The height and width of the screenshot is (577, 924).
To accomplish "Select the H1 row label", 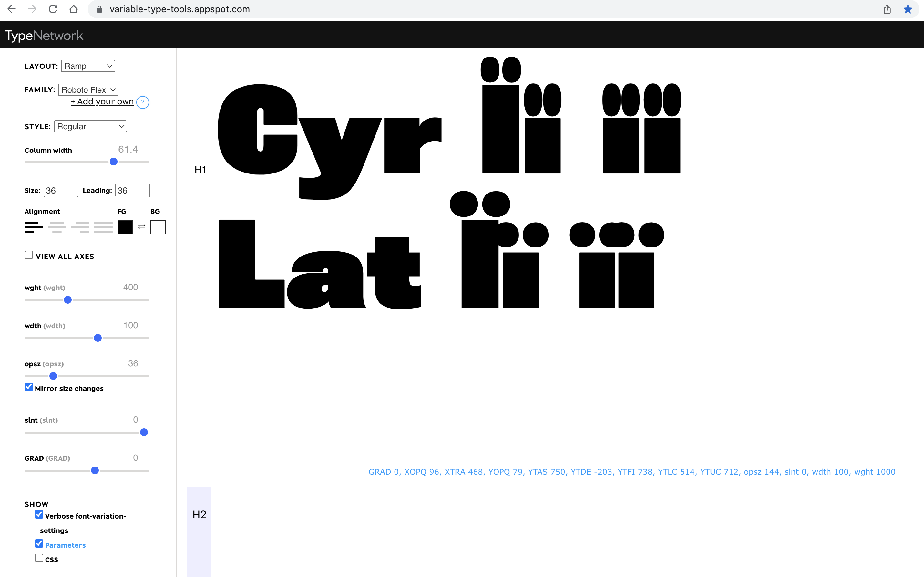I will (200, 170).
